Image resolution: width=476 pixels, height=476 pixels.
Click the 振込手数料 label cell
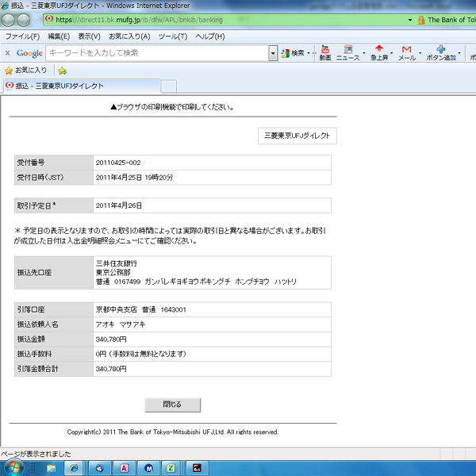coord(54,354)
